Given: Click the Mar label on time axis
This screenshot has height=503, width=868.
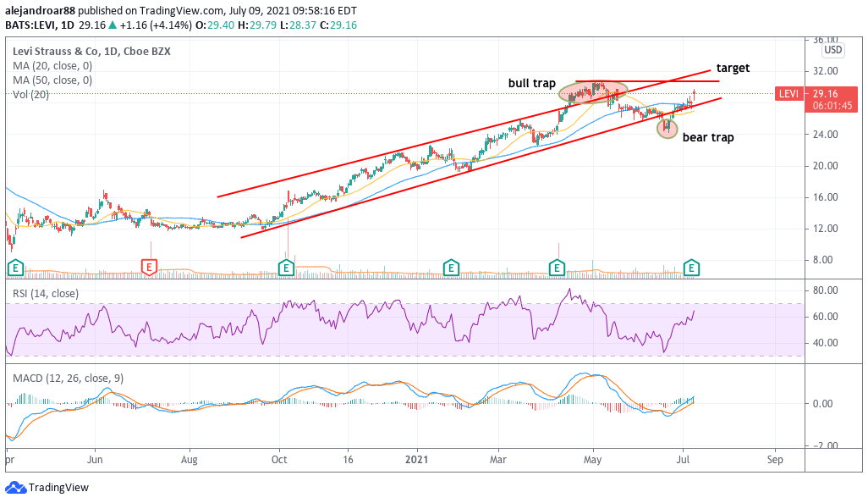Looking at the screenshot, I should tap(498, 460).
